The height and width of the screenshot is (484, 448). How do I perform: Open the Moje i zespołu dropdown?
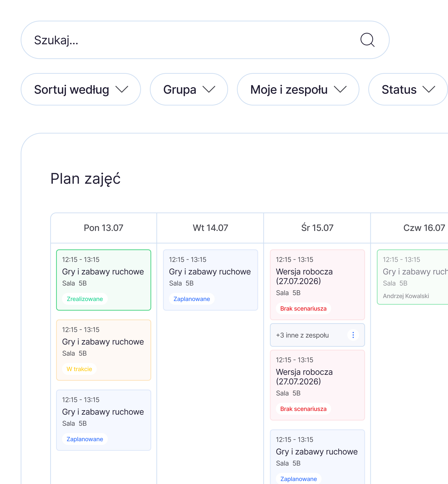pos(298,89)
